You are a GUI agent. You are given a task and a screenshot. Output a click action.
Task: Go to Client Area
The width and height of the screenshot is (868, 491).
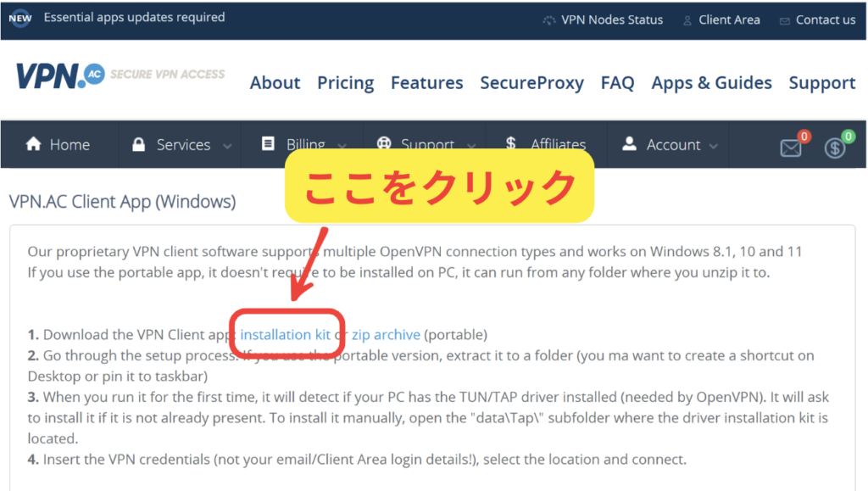[x=729, y=20]
